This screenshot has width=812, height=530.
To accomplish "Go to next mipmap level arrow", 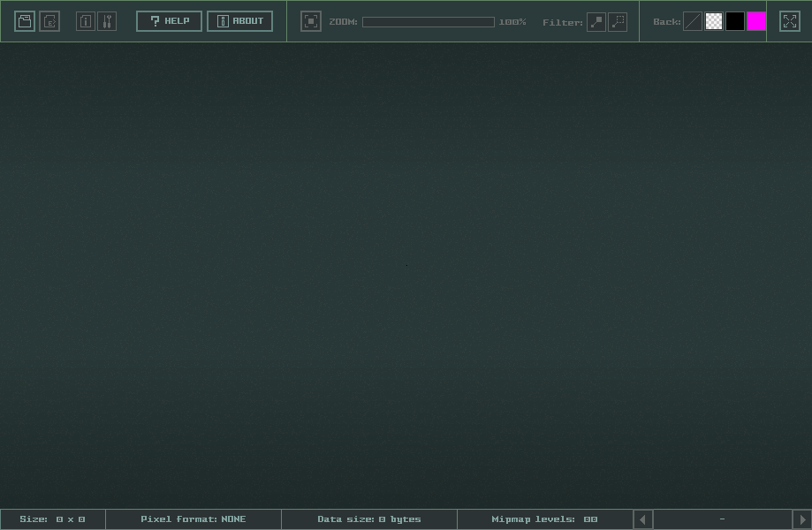I will click(x=802, y=519).
